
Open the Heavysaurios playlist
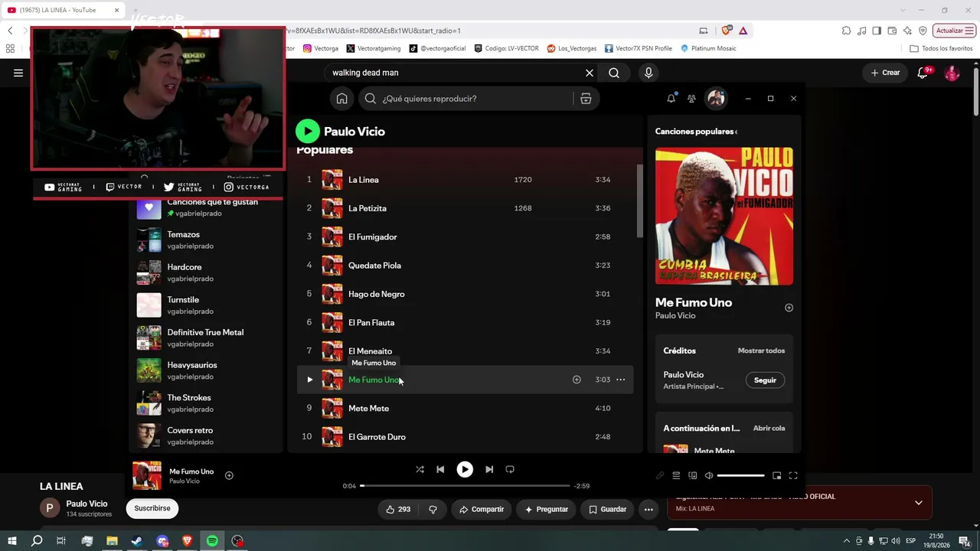pyautogui.click(x=207, y=370)
